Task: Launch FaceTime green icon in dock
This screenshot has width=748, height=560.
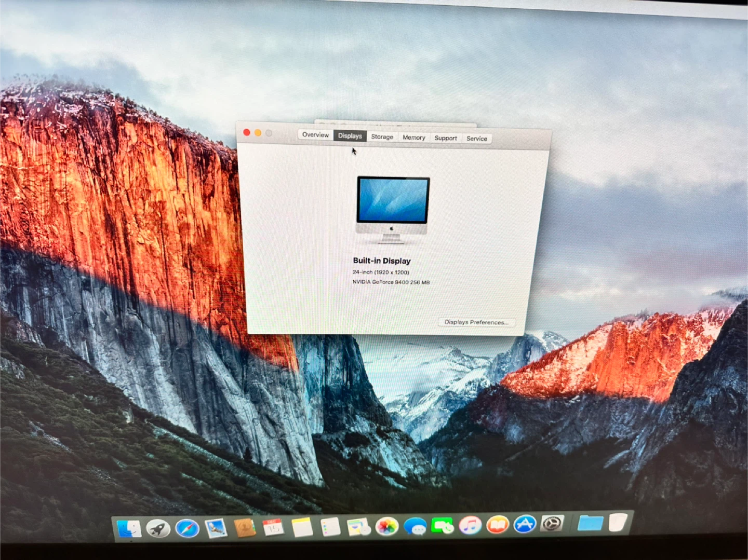Action: click(x=442, y=526)
